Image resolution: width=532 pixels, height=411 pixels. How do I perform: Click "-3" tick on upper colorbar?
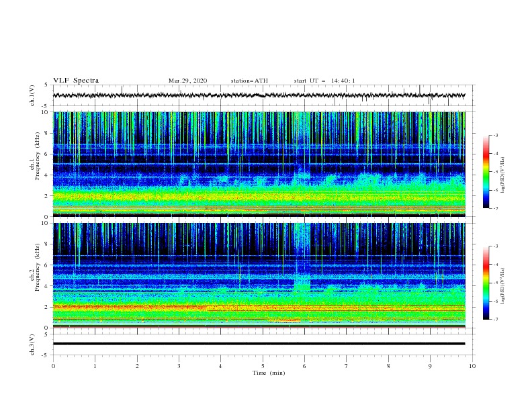coord(495,136)
